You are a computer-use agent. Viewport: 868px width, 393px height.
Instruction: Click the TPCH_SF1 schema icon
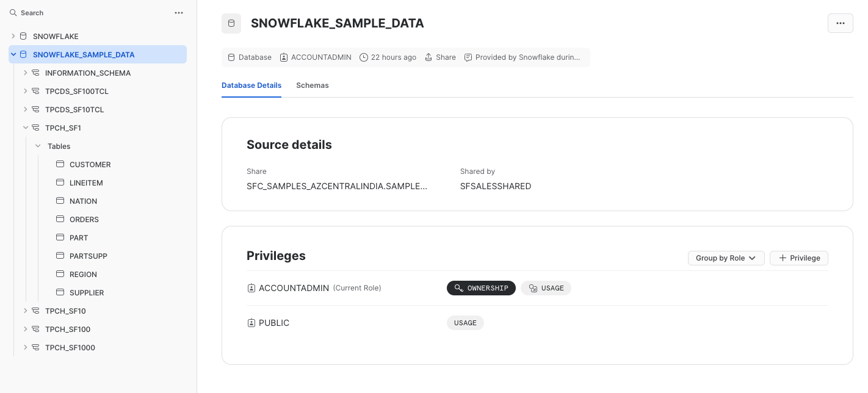(35, 128)
